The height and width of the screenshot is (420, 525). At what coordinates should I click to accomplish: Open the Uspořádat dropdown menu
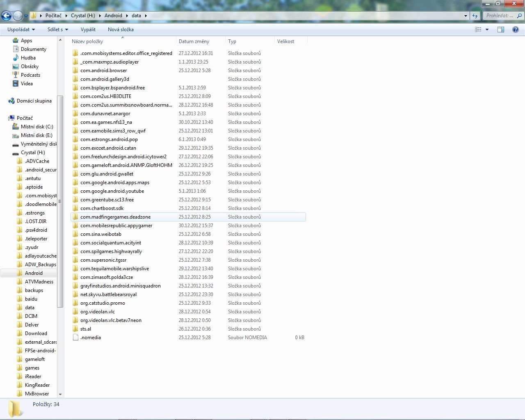(x=21, y=30)
